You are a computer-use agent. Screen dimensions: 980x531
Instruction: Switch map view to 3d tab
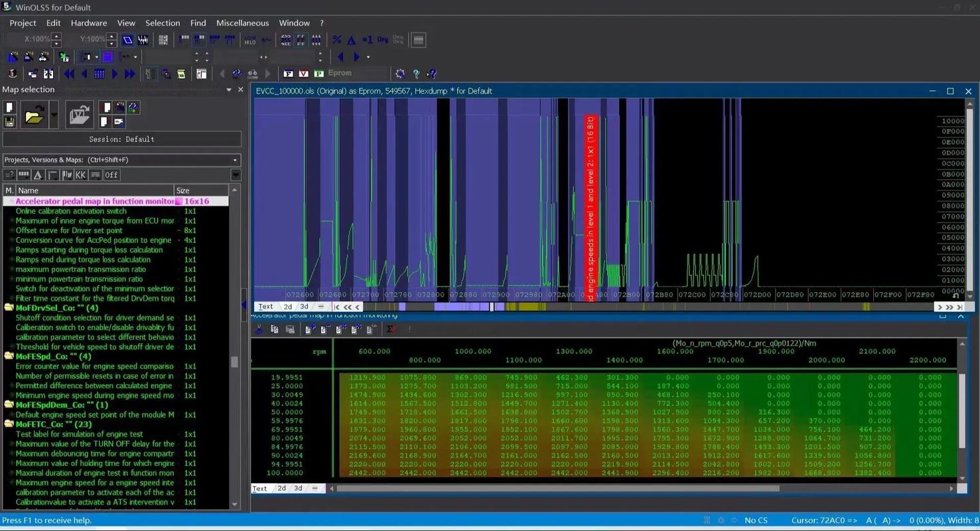298,489
